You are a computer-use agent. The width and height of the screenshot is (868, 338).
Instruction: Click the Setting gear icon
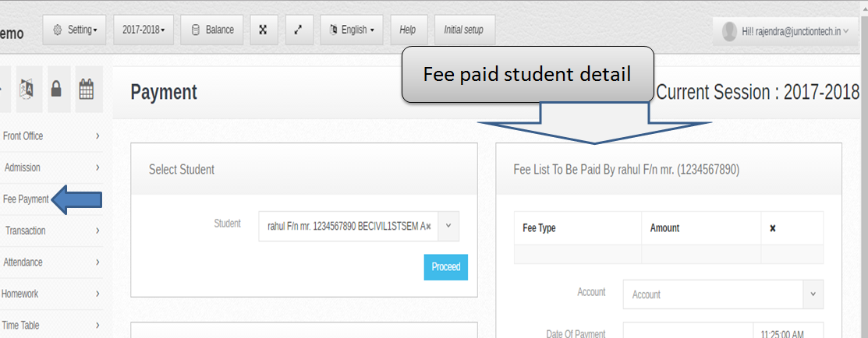click(57, 30)
